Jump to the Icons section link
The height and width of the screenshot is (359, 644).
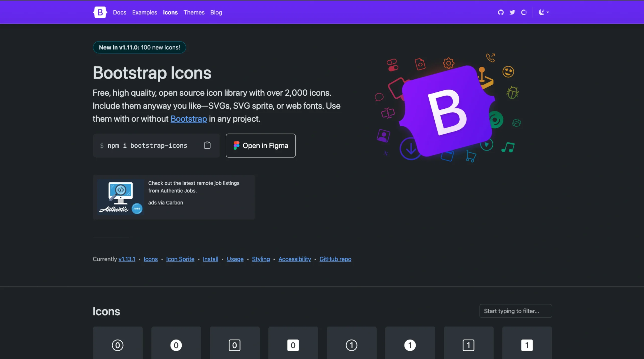[151, 259]
